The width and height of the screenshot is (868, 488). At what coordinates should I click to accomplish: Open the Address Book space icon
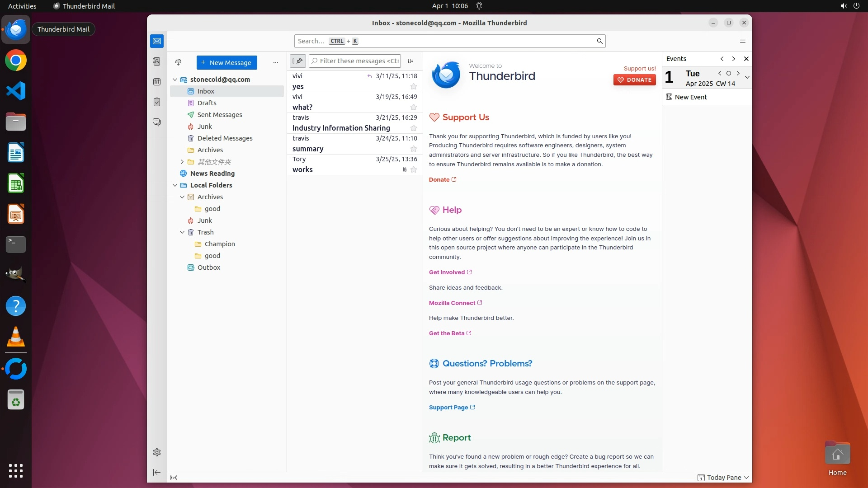tap(157, 61)
